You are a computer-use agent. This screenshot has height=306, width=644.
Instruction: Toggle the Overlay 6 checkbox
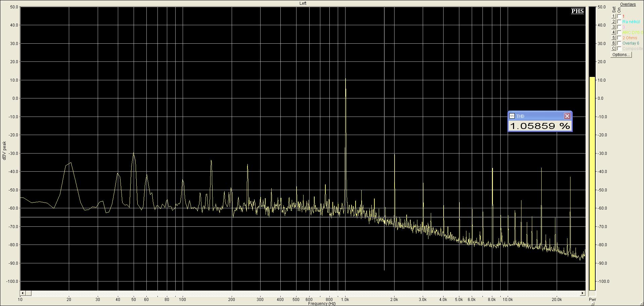(619, 43)
